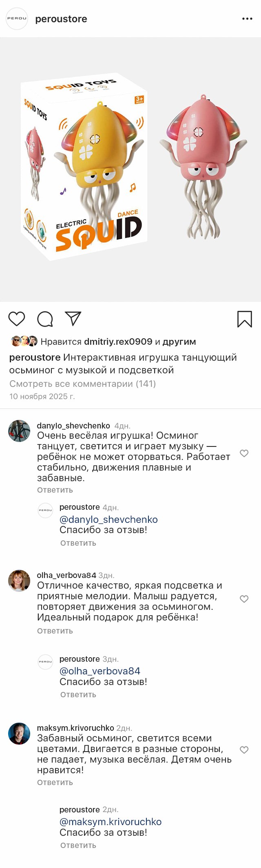Like danylo_shevchenko's comment

[244, 453]
